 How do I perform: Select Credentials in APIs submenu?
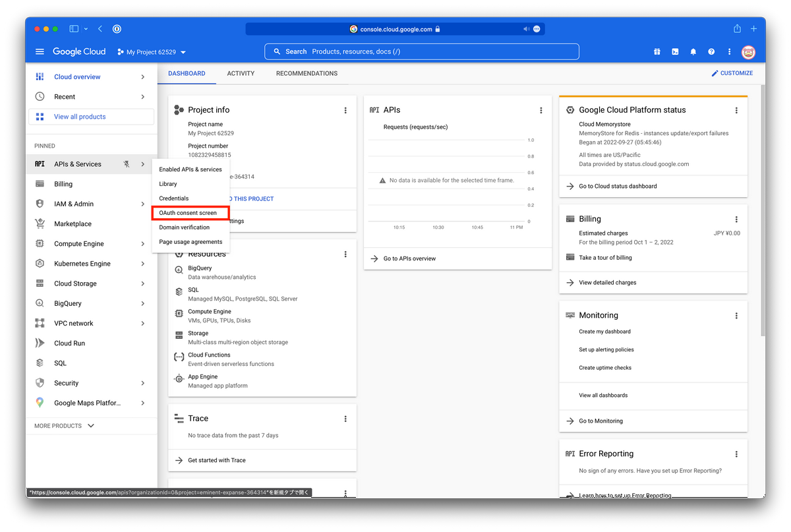tap(190, 198)
